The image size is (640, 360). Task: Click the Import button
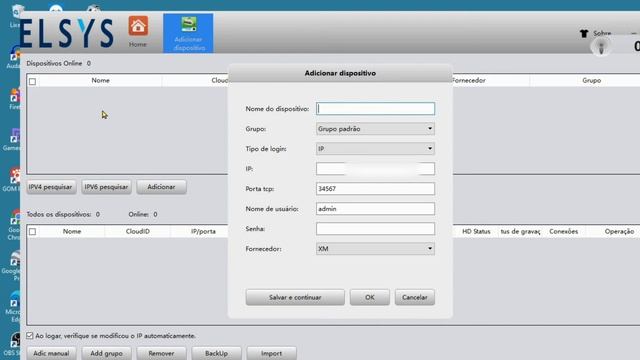(x=271, y=353)
